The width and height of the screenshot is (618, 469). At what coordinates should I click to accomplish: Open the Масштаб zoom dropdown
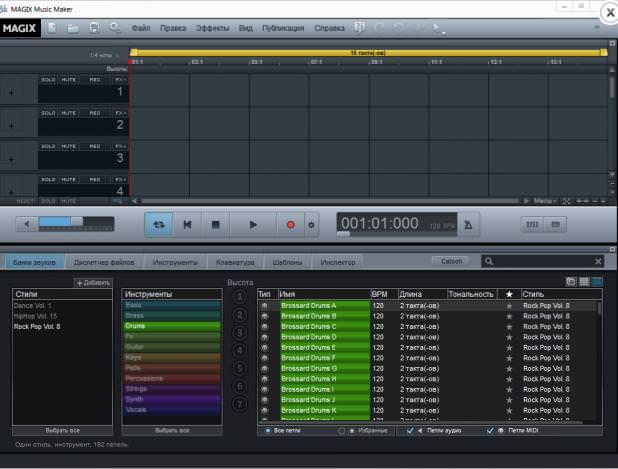point(545,201)
